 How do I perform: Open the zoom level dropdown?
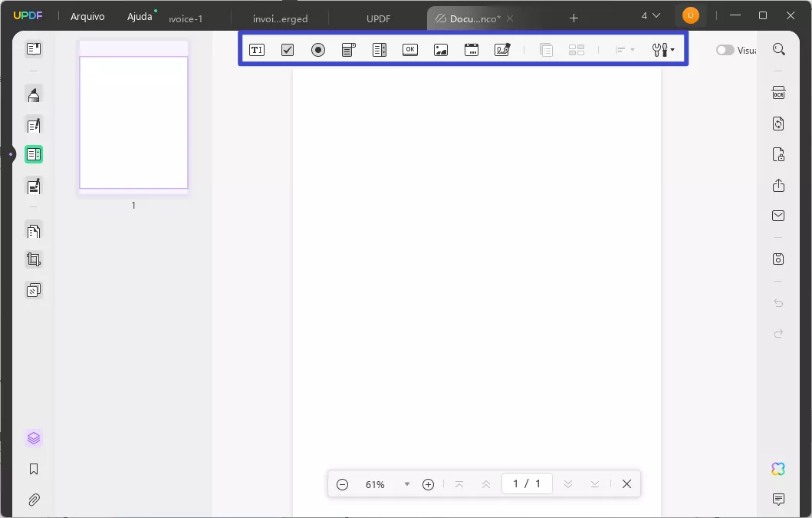[407, 484]
